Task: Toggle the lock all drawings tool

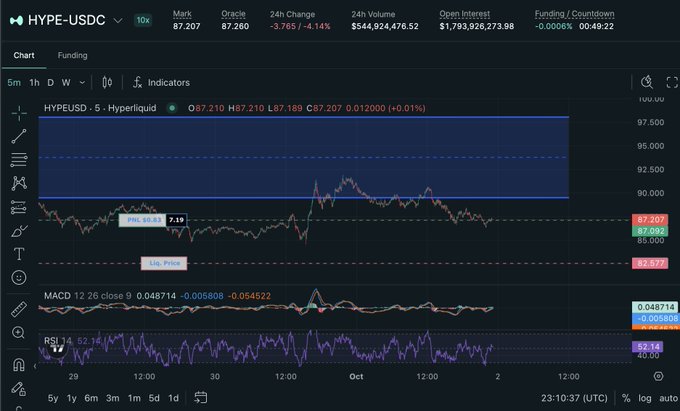Action: pyautogui.click(x=18, y=388)
